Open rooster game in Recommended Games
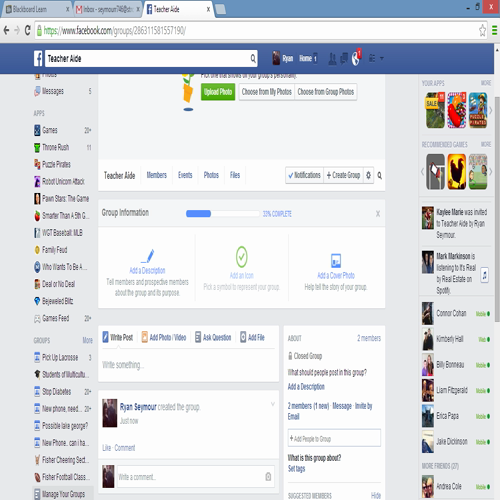The width and height of the screenshot is (500, 500). click(x=457, y=172)
